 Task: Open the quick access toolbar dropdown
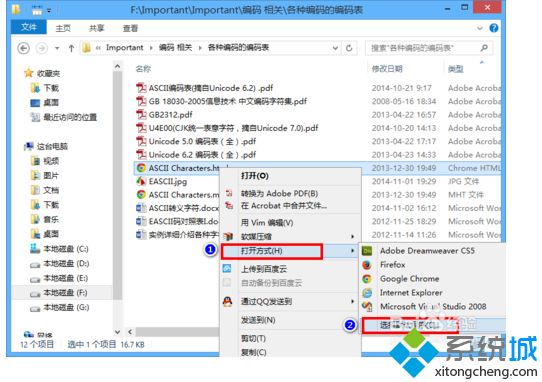(x=49, y=11)
